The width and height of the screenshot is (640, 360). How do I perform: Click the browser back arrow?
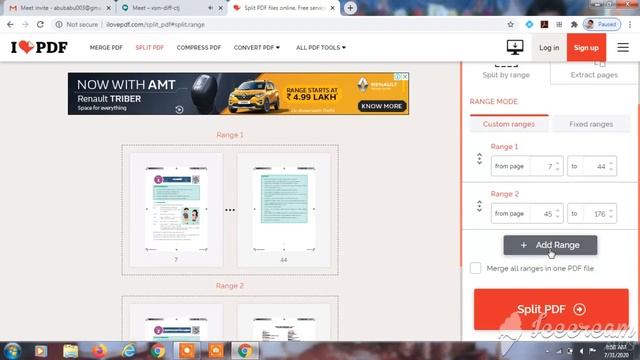coord(10,24)
